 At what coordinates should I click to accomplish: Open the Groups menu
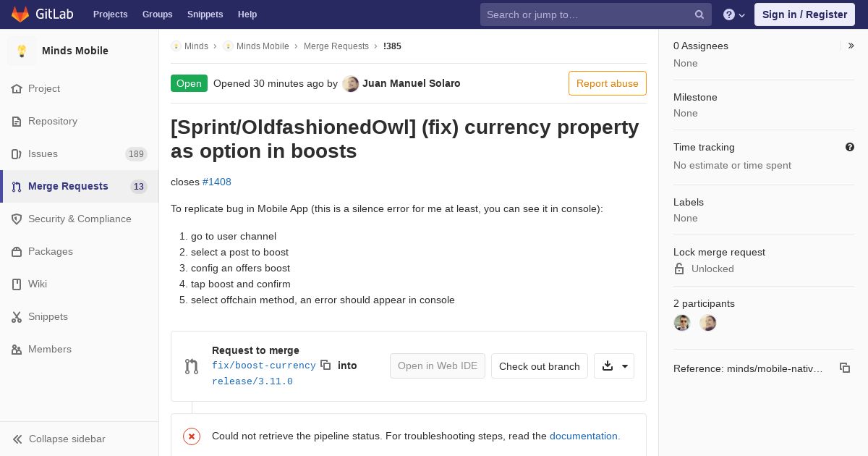pyautogui.click(x=157, y=14)
